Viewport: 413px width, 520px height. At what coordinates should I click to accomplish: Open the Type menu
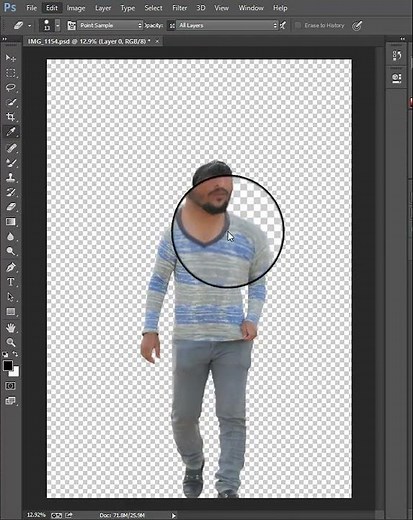pos(127,8)
